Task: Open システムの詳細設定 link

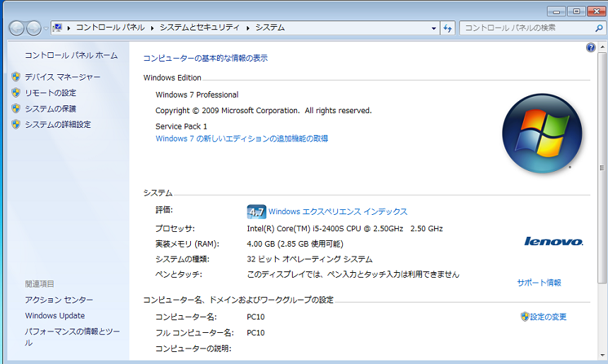Action: (x=57, y=124)
